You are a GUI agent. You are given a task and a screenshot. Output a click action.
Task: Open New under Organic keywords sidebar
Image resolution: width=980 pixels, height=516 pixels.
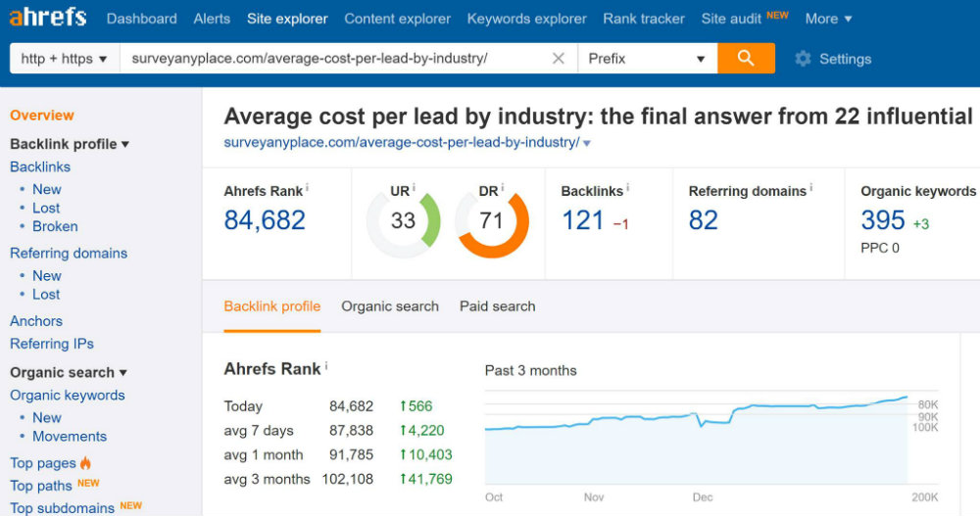tap(47, 417)
